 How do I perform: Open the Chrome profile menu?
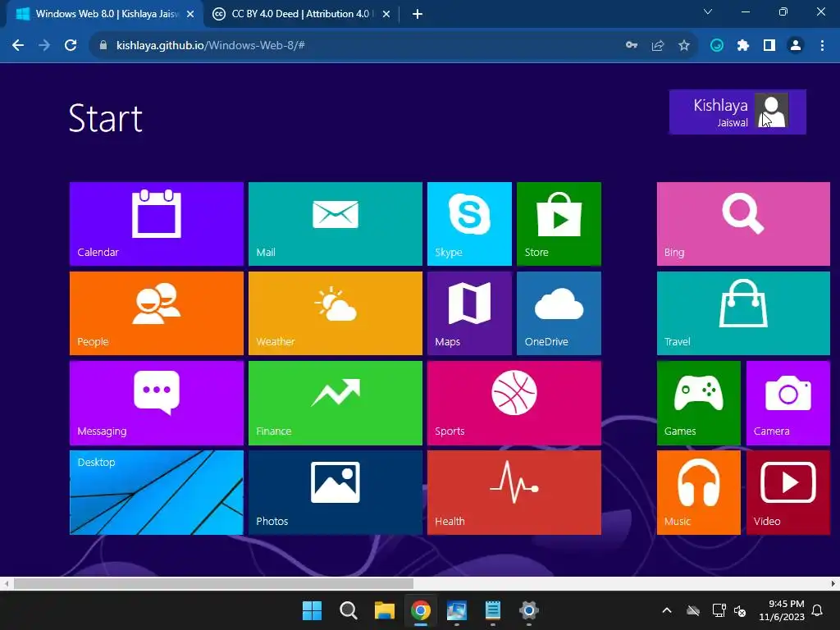(796, 46)
